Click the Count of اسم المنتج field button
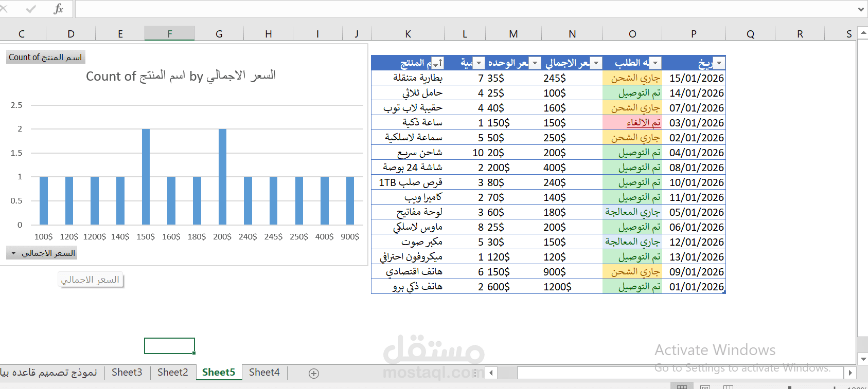Viewport: 868px width, 389px height. pos(45,57)
